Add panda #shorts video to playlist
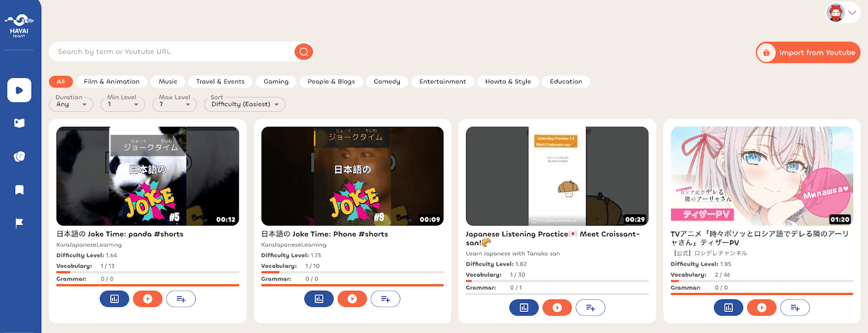Viewport: 868px width, 333px height. (181, 299)
